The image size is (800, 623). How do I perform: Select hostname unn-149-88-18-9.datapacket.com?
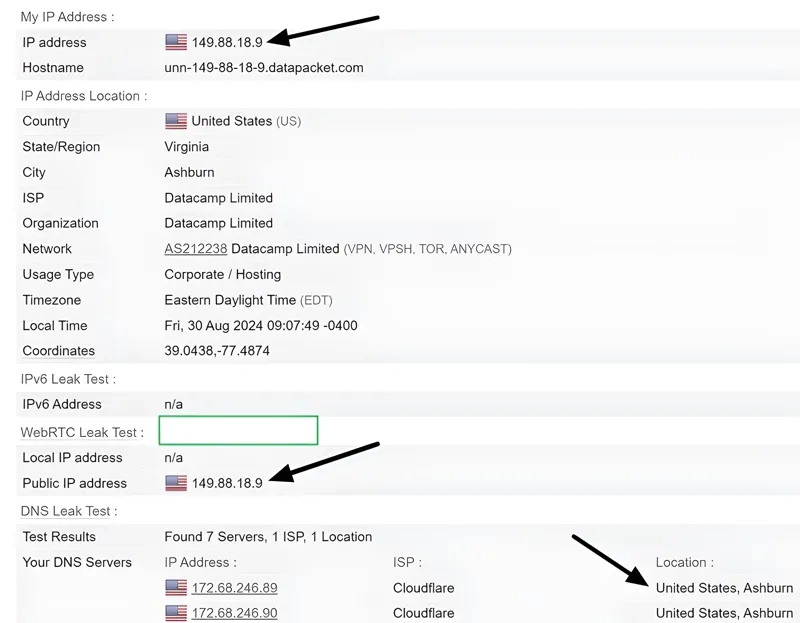[264, 68]
